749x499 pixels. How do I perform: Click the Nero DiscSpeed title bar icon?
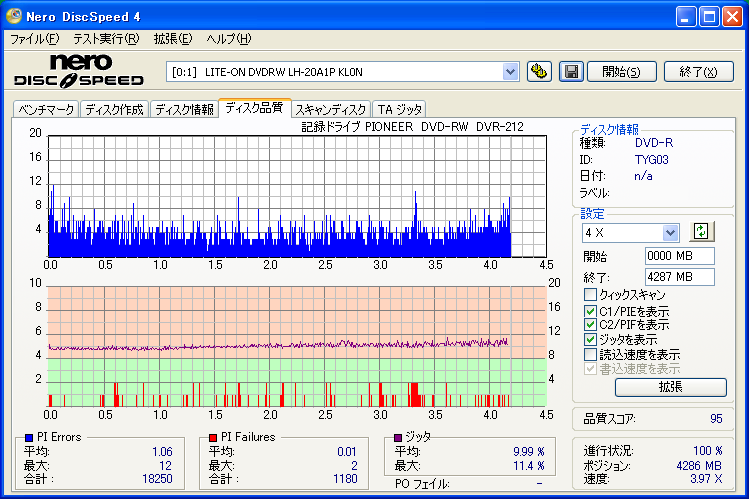coord(13,16)
